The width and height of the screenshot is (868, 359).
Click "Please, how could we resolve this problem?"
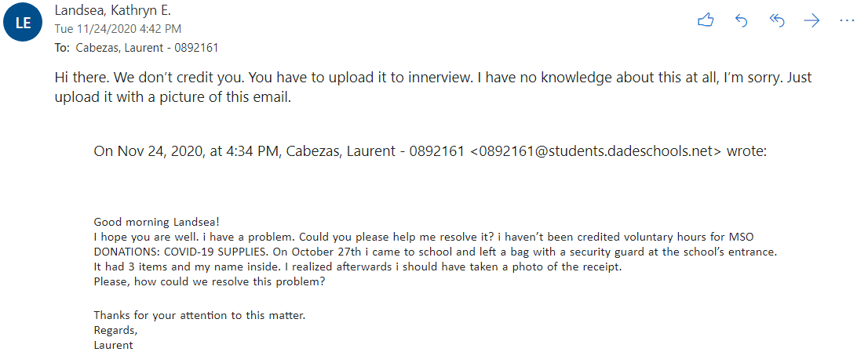tap(209, 281)
